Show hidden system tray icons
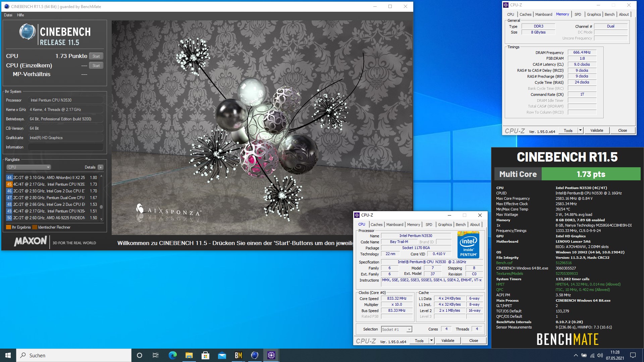The image size is (644, 362). (576, 355)
